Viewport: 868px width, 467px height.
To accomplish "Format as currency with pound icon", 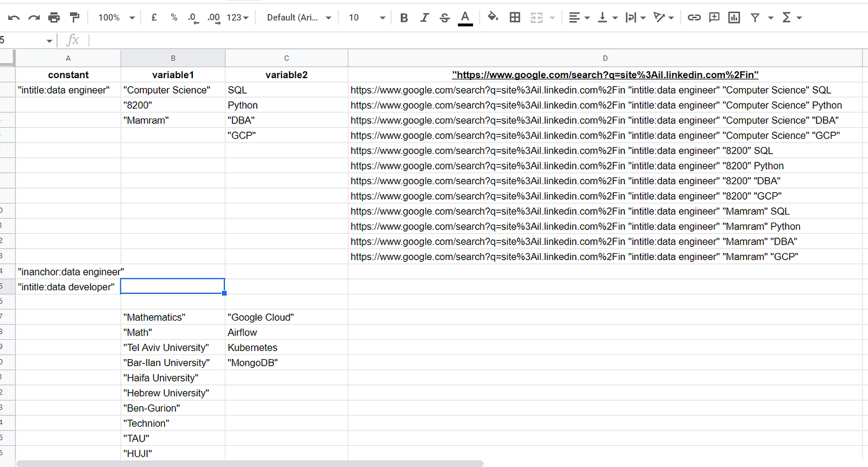I will [154, 17].
